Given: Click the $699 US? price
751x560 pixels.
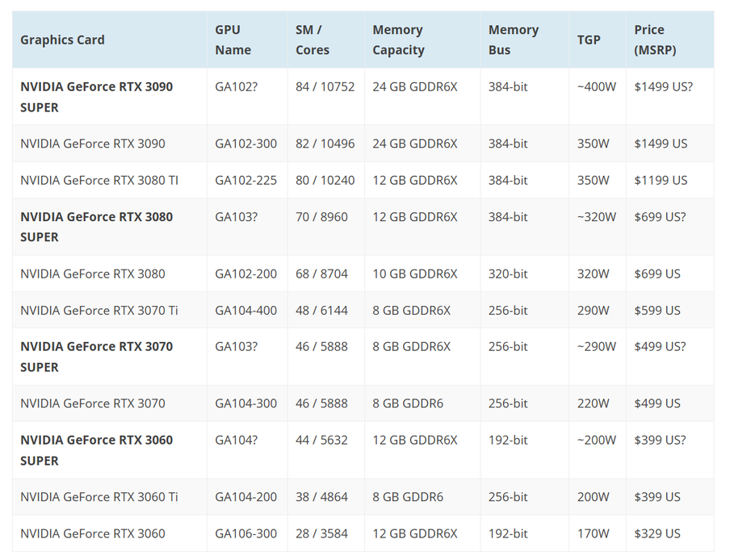Looking at the screenshot, I should point(660,217).
